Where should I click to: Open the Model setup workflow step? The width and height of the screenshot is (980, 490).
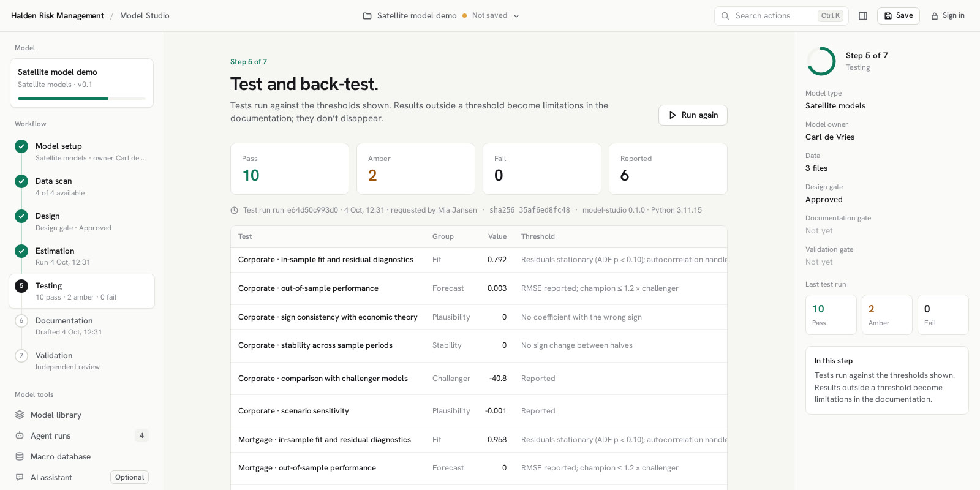[x=81, y=152]
